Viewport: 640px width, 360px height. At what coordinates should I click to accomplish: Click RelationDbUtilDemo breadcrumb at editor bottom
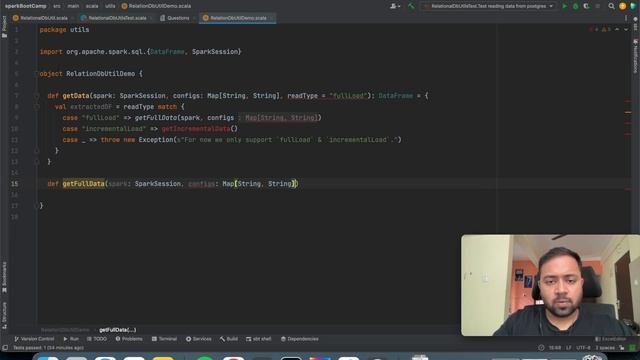65,330
